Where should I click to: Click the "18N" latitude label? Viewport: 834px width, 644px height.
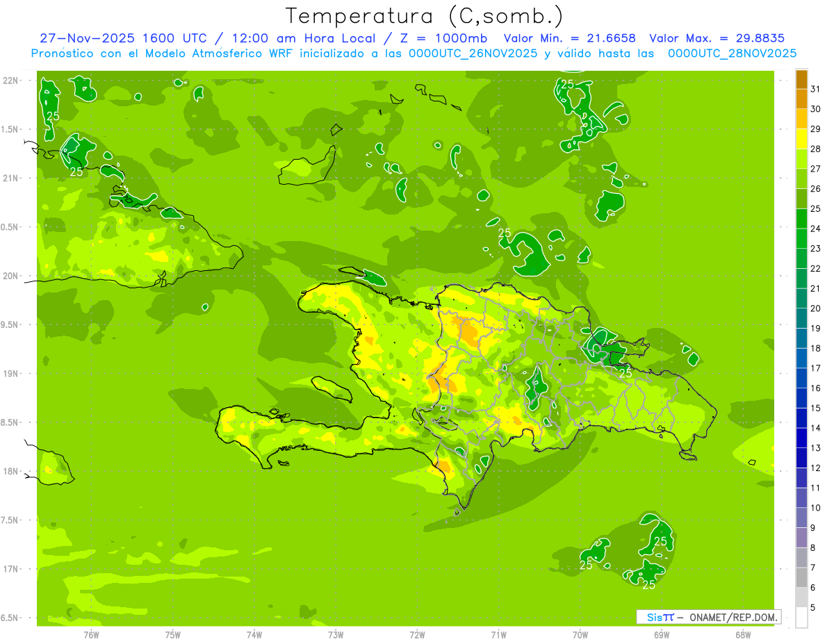coord(10,471)
